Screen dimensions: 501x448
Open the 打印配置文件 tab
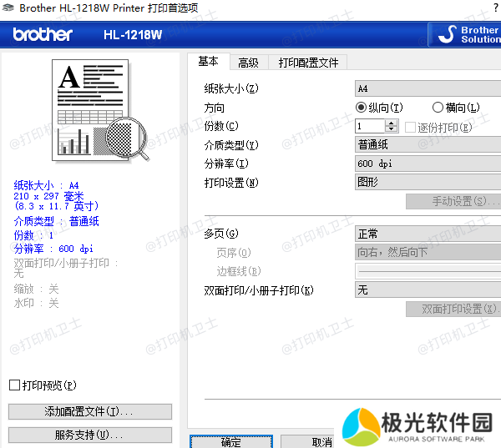[x=308, y=63]
